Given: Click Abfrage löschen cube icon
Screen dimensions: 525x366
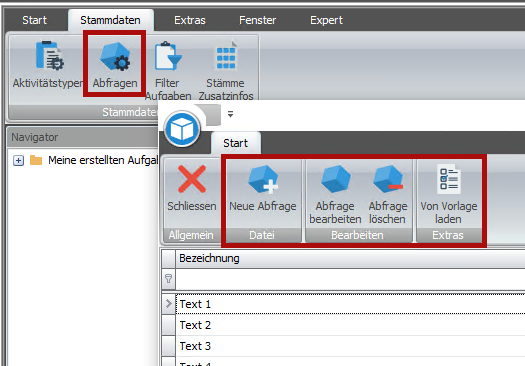Looking at the screenshot, I should pyautogui.click(x=388, y=179).
